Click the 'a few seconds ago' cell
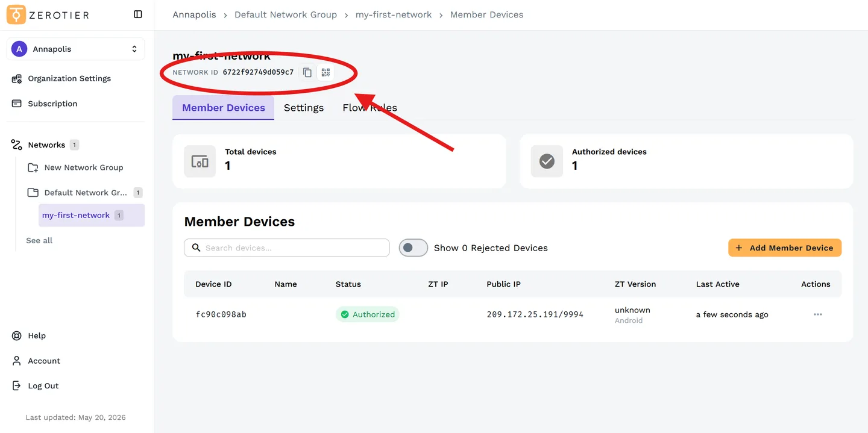868x433 pixels. click(732, 314)
